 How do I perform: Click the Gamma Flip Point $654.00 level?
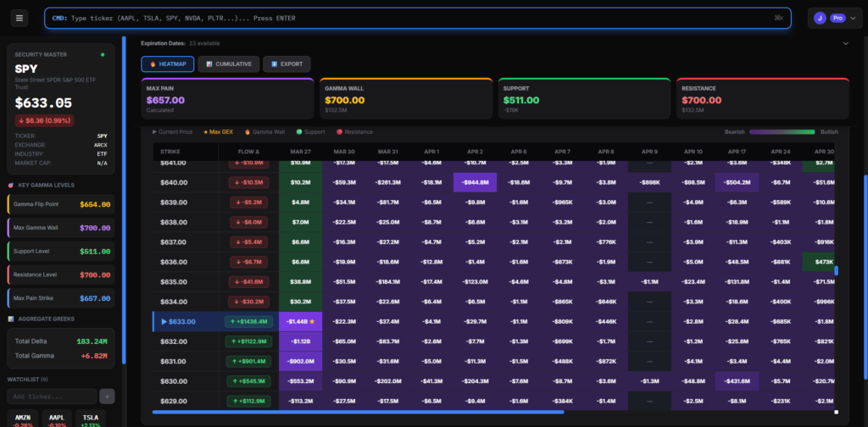pos(61,204)
